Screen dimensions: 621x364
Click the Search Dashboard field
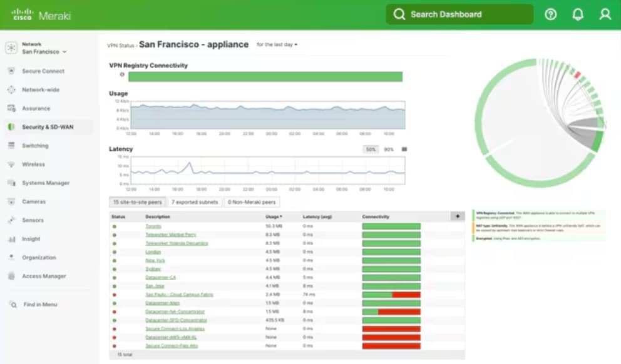(459, 14)
